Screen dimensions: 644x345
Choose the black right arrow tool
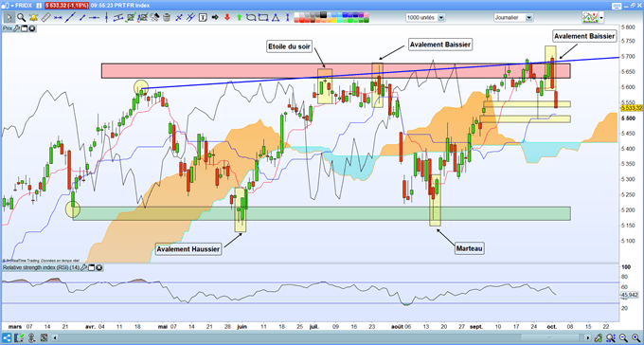coord(215,18)
